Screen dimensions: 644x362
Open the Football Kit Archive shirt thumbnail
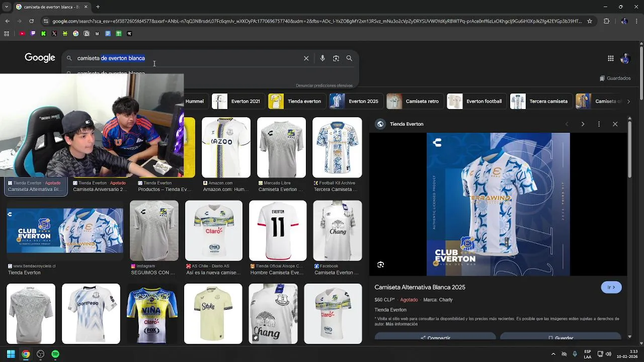click(x=337, y=147)
